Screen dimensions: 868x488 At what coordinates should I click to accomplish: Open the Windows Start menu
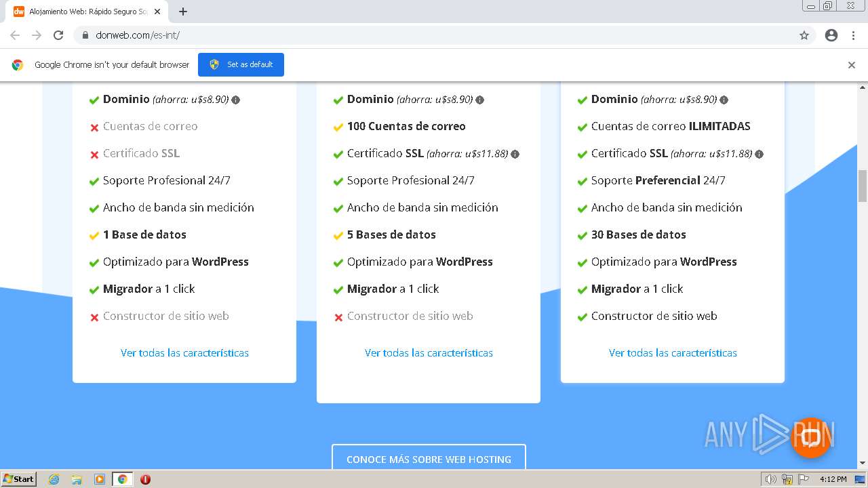18,479
